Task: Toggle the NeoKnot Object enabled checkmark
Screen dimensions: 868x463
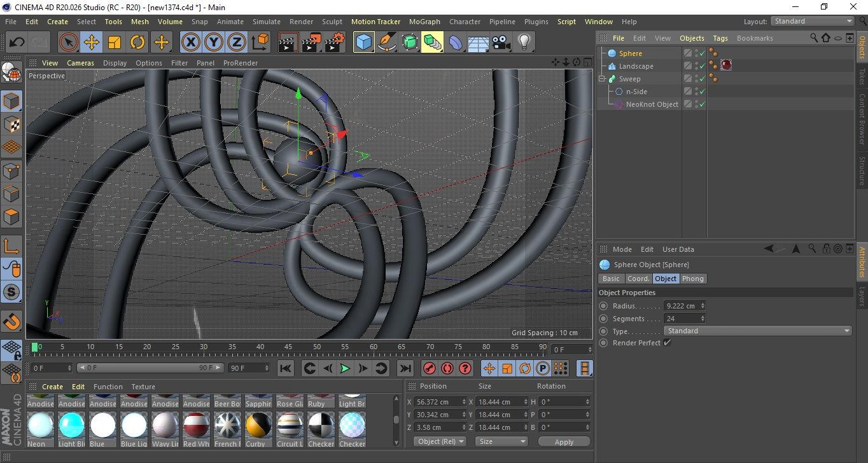Action: 702,104
